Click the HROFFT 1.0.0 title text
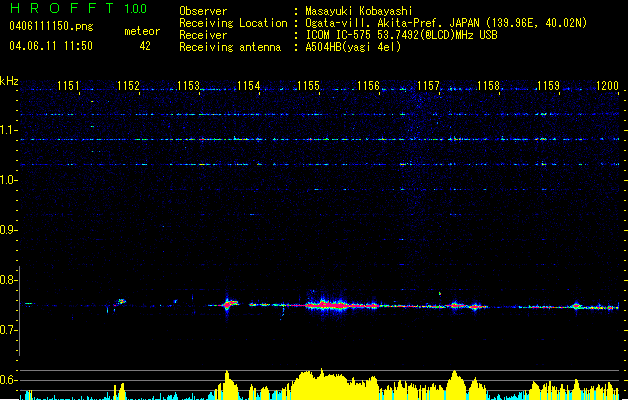The image size is (629, 400). click(78, 8)
